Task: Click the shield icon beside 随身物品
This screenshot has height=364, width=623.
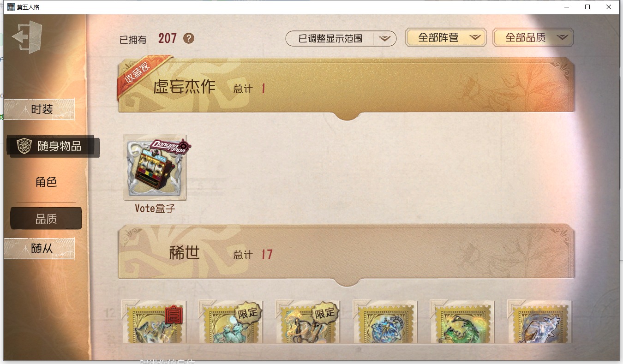Action: (x=24, y=146)
